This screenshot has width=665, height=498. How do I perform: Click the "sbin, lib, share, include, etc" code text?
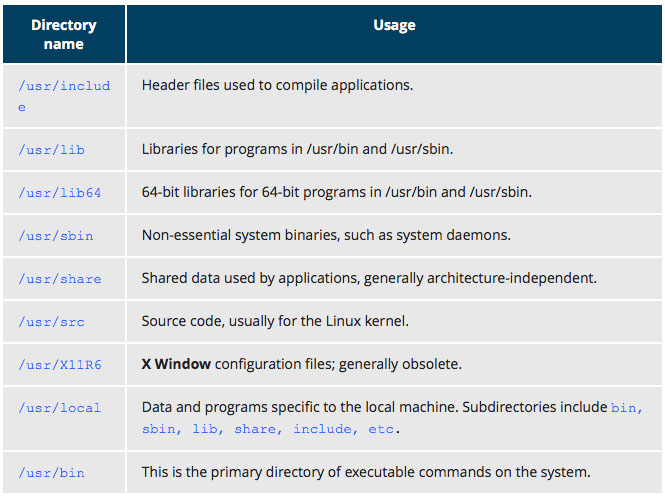point(270,428)
